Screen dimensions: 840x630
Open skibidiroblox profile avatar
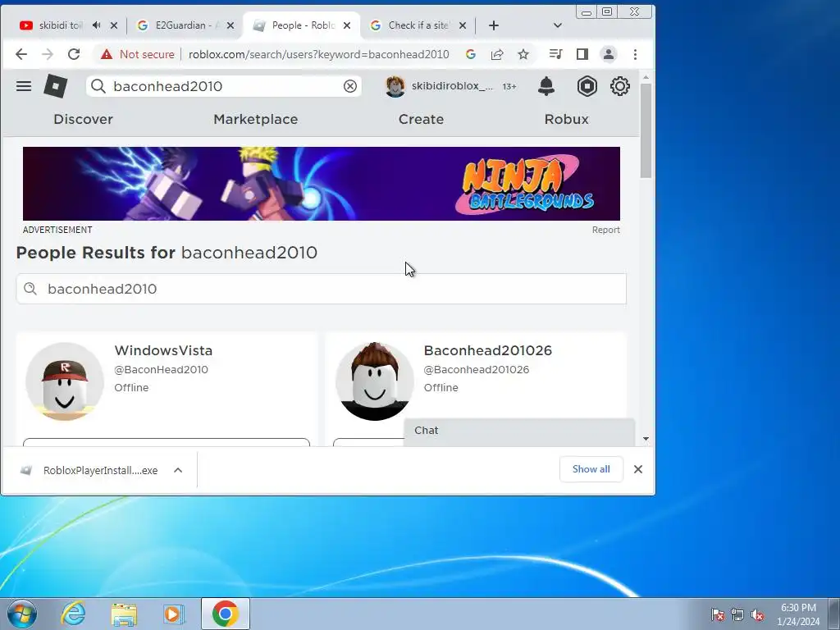[395, 86]
